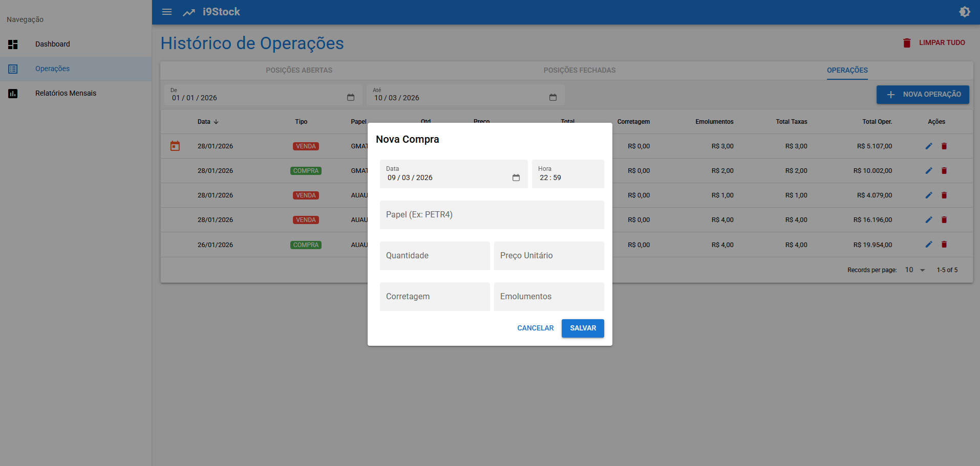980x466 pixels.
Task: Delete the R$ 10.002,00 operation
Action: 944,171
